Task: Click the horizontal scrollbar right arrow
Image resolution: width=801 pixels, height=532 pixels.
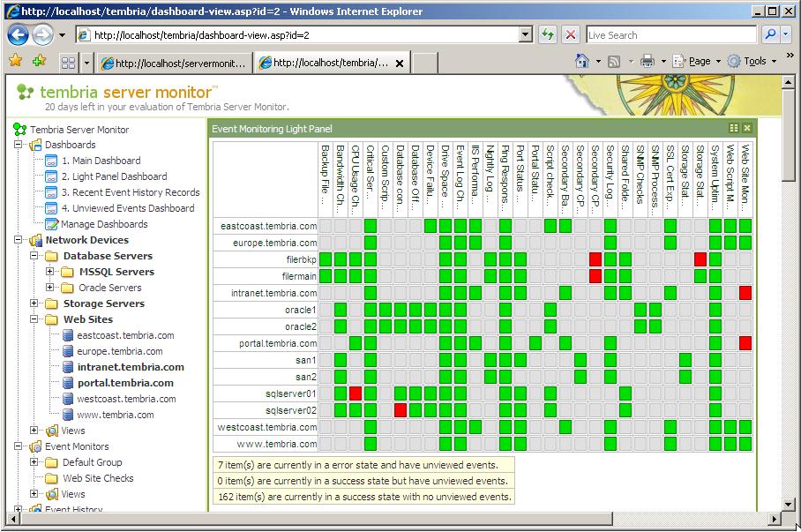Action: pyautogui.click(x=775, y=520)
